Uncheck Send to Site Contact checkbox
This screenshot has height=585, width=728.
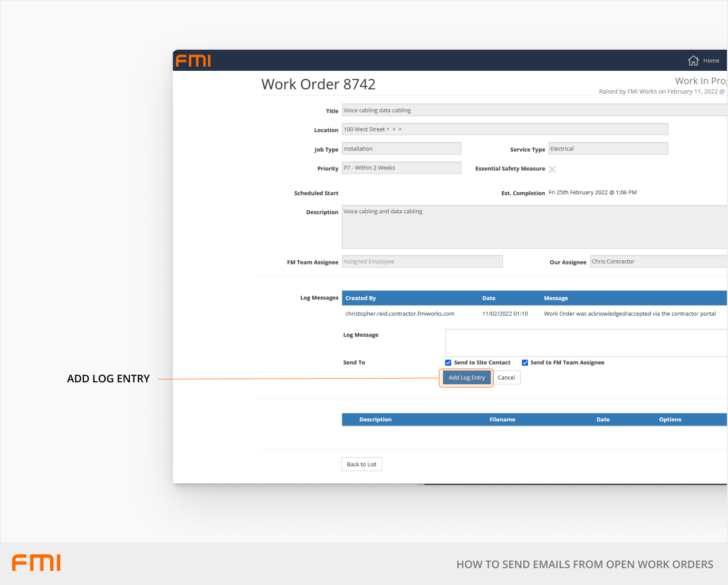tap(448, 363)
